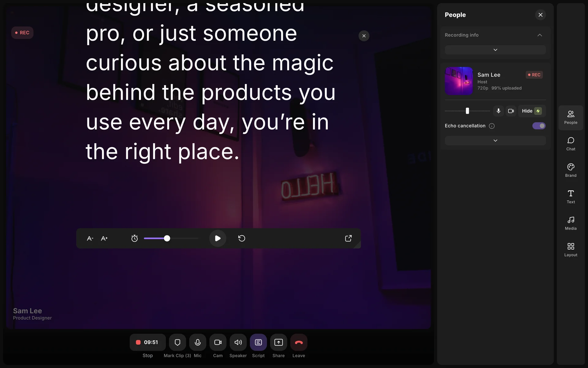588x368 pixels.
Task: Disable Echo cancellation switch
Action: 539,126
